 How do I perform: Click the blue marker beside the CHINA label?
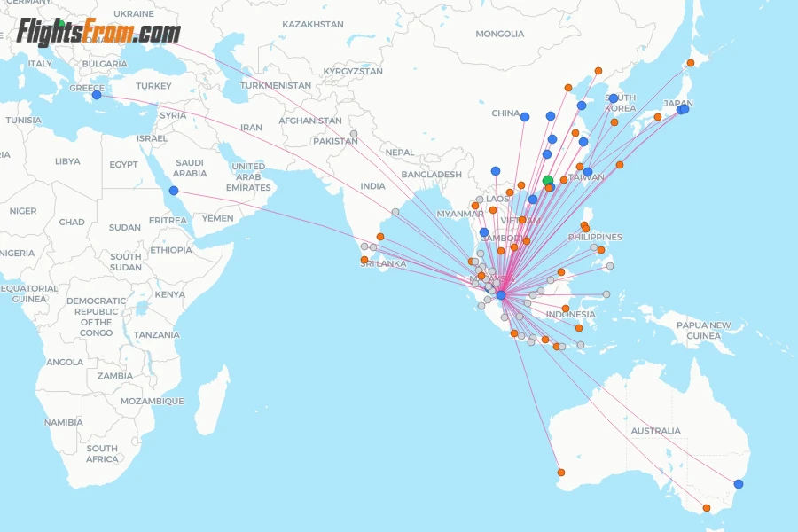(x=525, y=117)
